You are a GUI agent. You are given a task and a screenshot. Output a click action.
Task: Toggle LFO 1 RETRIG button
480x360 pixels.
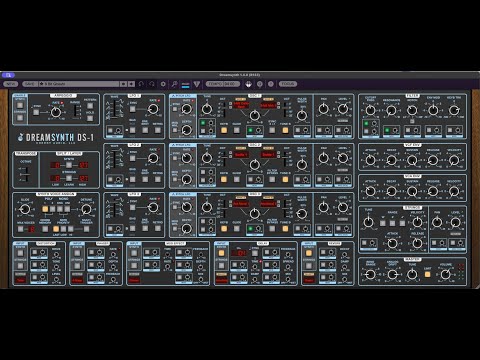click(158, 130)
